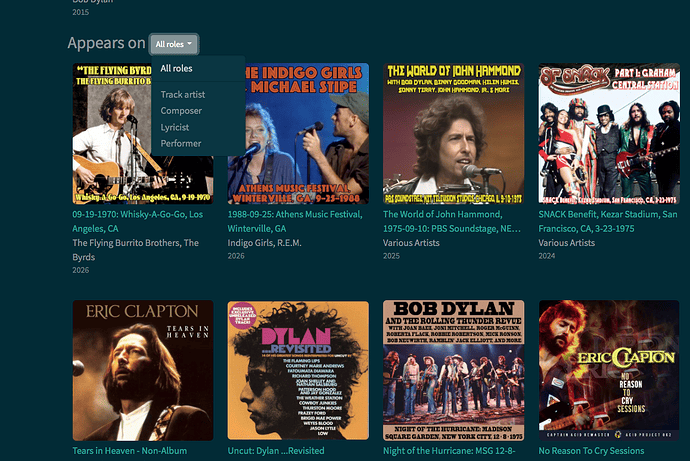Follow 1988-09-25 Athens Music Festival title link
Viewport: 690px width, 461px height.
click(295, 221)
